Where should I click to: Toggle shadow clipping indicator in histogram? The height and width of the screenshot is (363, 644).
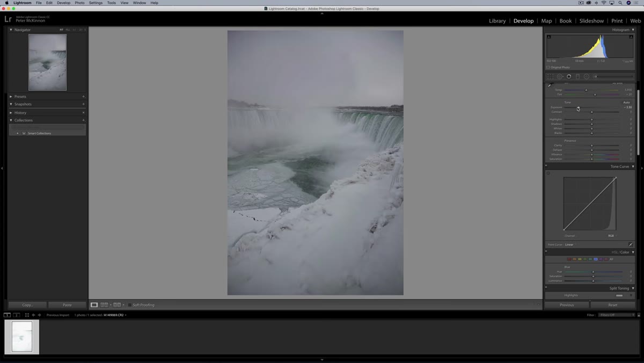tap(549, 37)
